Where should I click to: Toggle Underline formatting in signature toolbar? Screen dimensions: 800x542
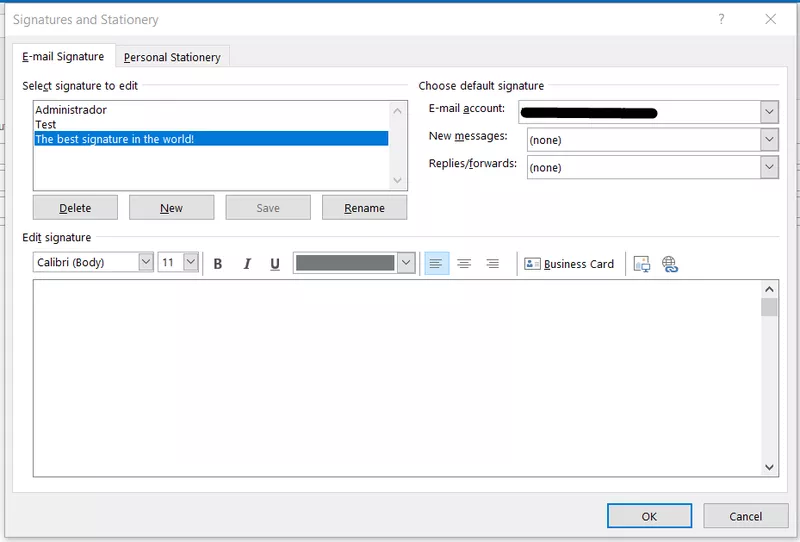[x=275, y=264]
